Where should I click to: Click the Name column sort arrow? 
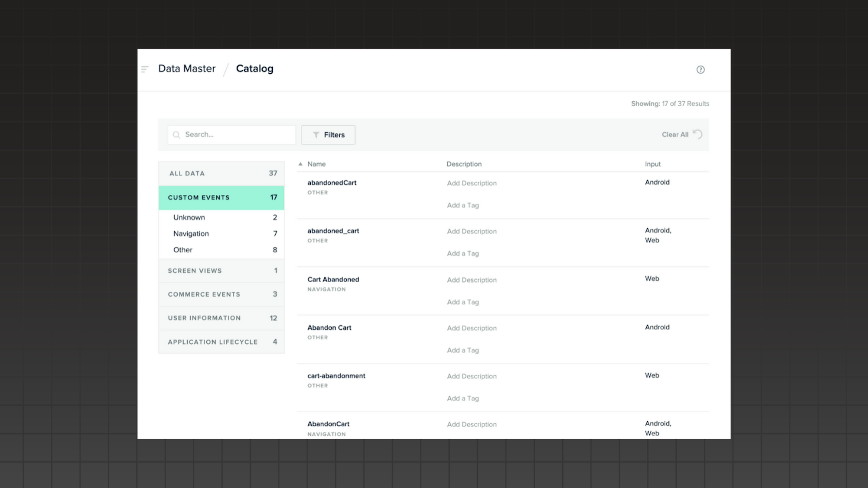point(300,164)
